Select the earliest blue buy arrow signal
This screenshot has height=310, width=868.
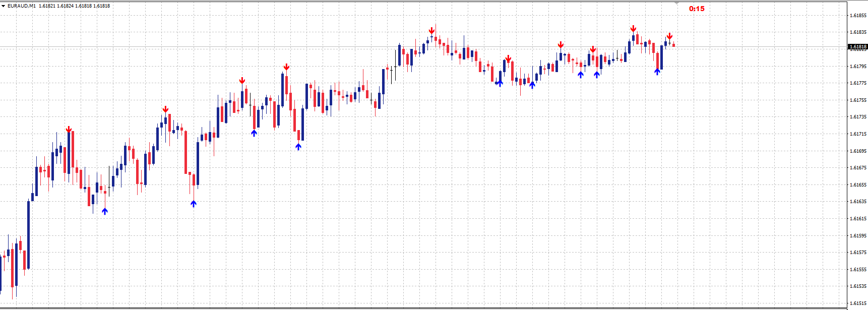click(x=105, y=211)
